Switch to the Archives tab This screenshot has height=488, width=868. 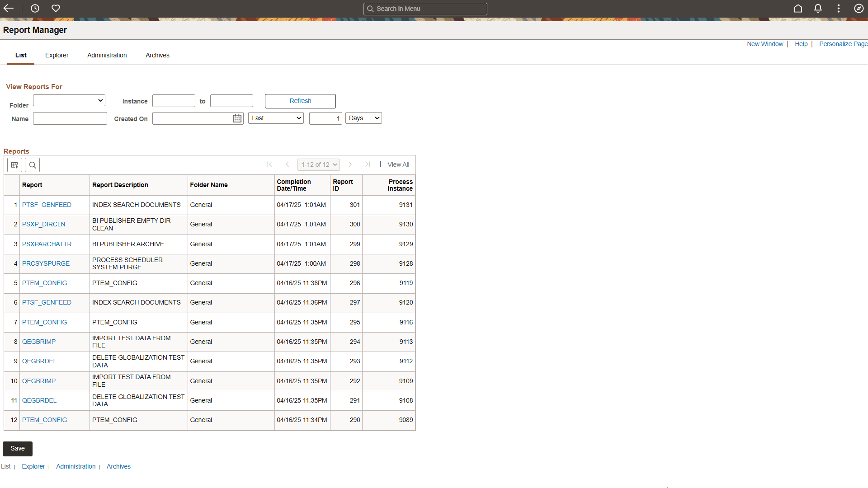pyautogui.click(x=157, y=55)
